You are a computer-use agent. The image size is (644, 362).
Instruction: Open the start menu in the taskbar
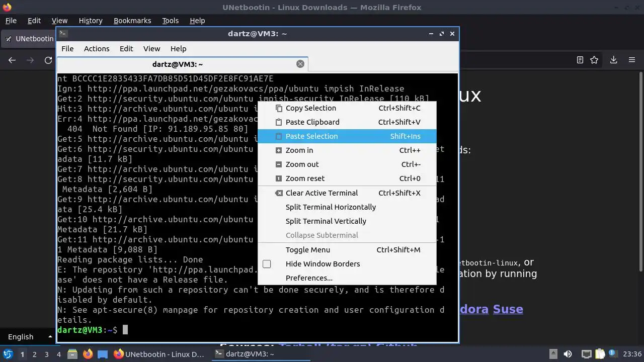click(8, 354)
